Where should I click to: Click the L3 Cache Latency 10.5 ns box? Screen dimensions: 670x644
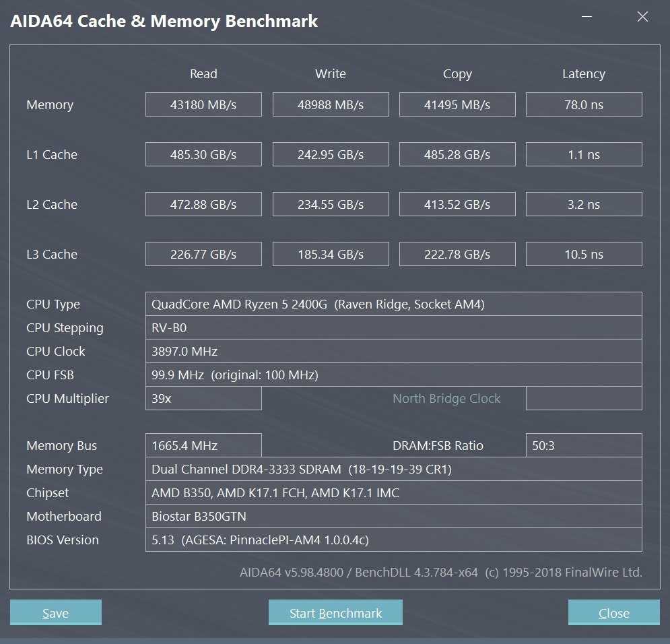pyautogui.click(x=584, y=254)
